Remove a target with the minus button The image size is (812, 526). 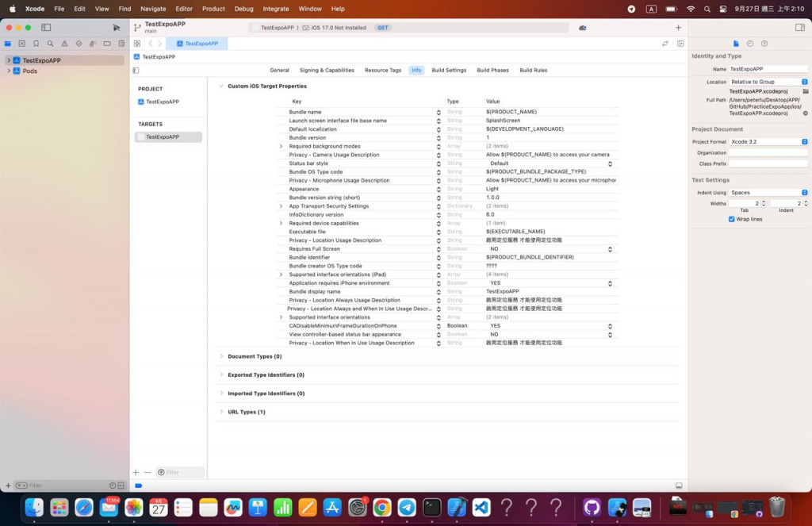pos(147,472)
